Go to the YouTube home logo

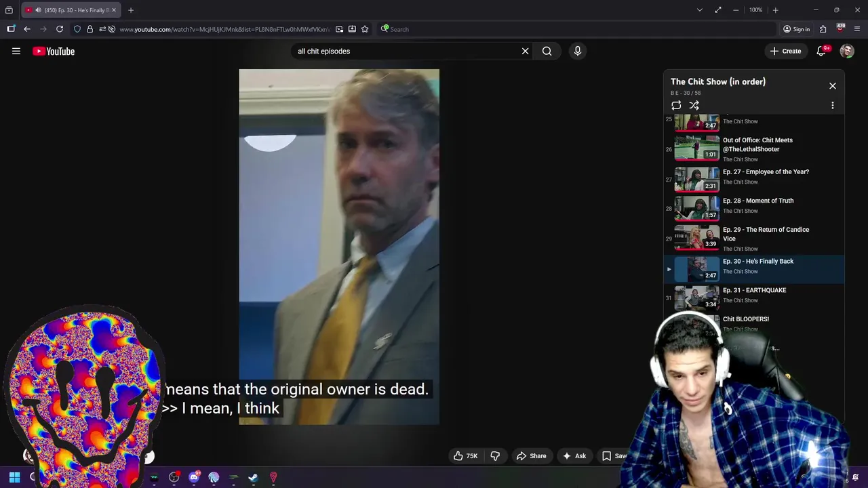pos(54,51)
